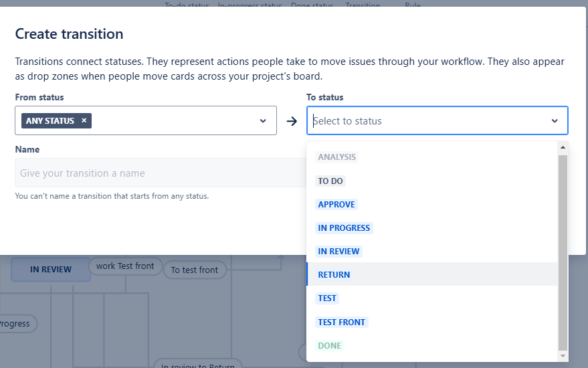
Task: Expand the To status dropdown chevron
Action: (555, 121)
